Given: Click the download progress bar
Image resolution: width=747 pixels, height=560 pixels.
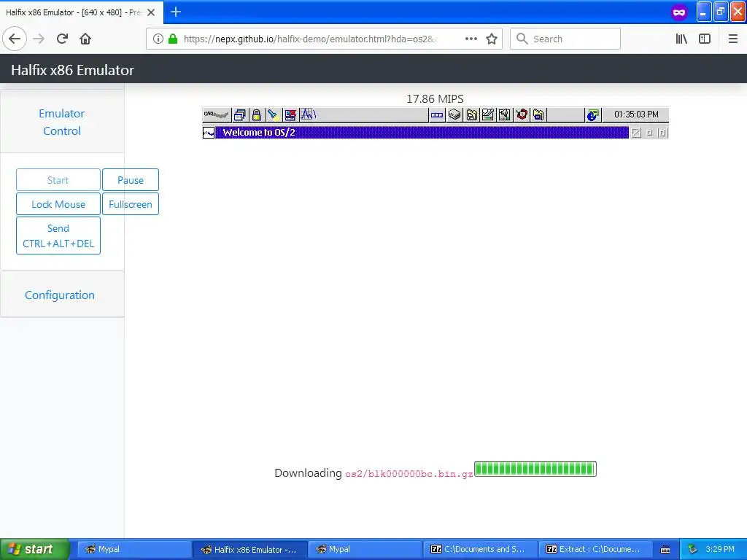Looking at the screenshot, I should pos(535,469).
